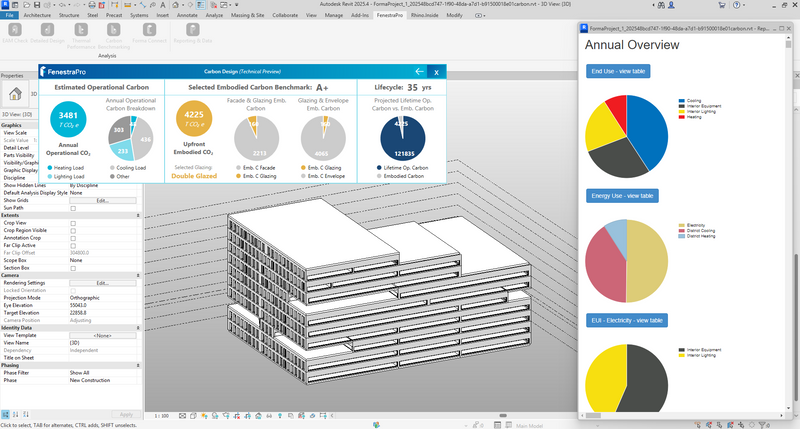Click the Help question mark icon

point(736,5)
